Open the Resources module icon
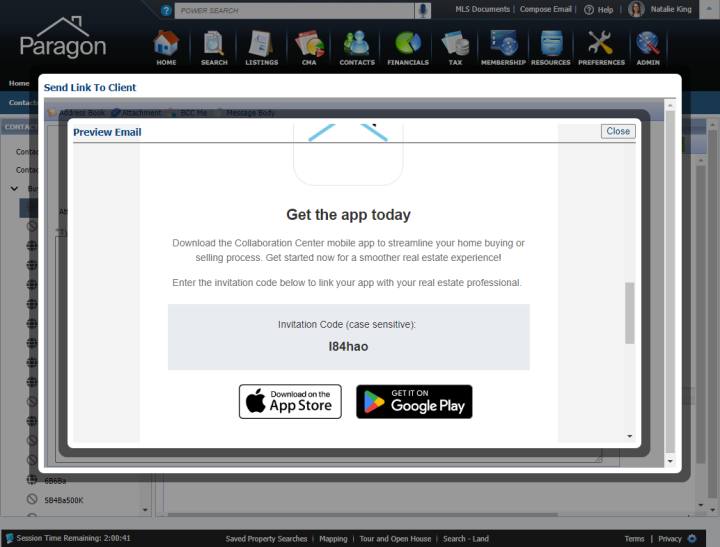Image resolution: width=720 pixels, height=547 pixels. click(551, 48)
